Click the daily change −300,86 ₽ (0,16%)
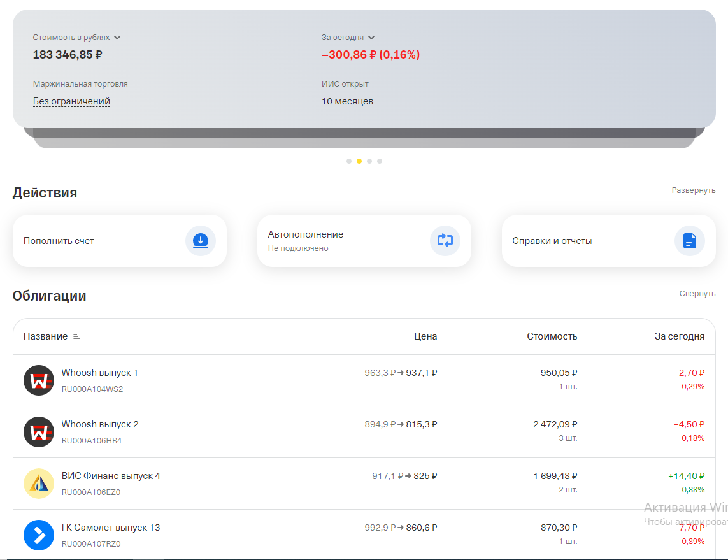Viewport: 728px width, 560px height. pyautogui.click(x=371, y=55)
